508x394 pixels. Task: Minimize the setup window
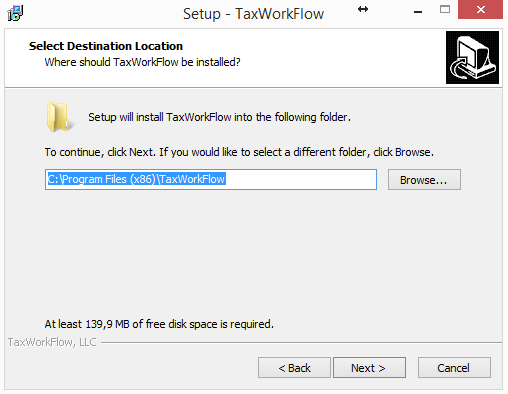[418, 12]
